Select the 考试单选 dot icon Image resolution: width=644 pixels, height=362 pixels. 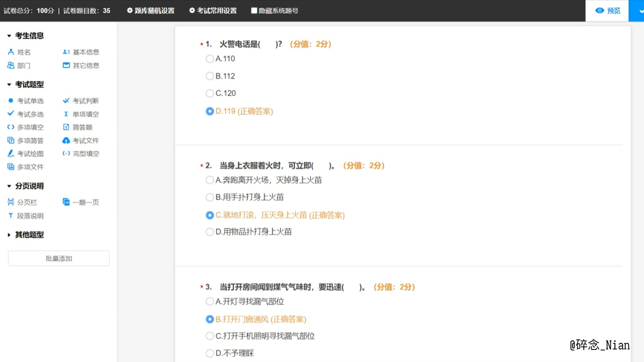(x=11, y=101)
